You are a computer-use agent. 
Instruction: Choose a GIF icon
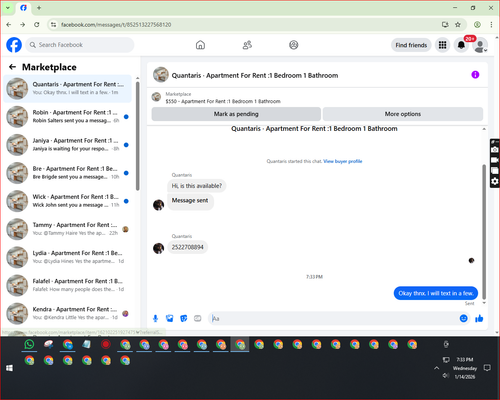point(198,318)
